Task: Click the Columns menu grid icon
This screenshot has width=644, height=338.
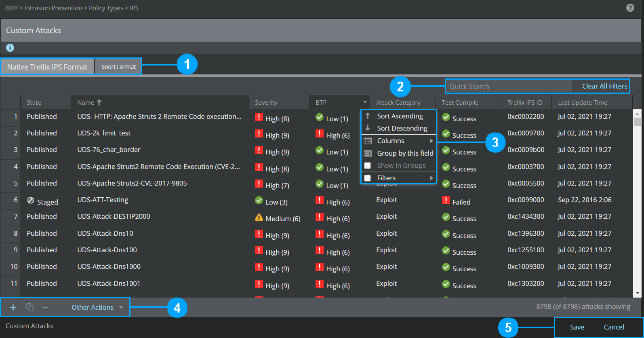Action: [368, 141]
